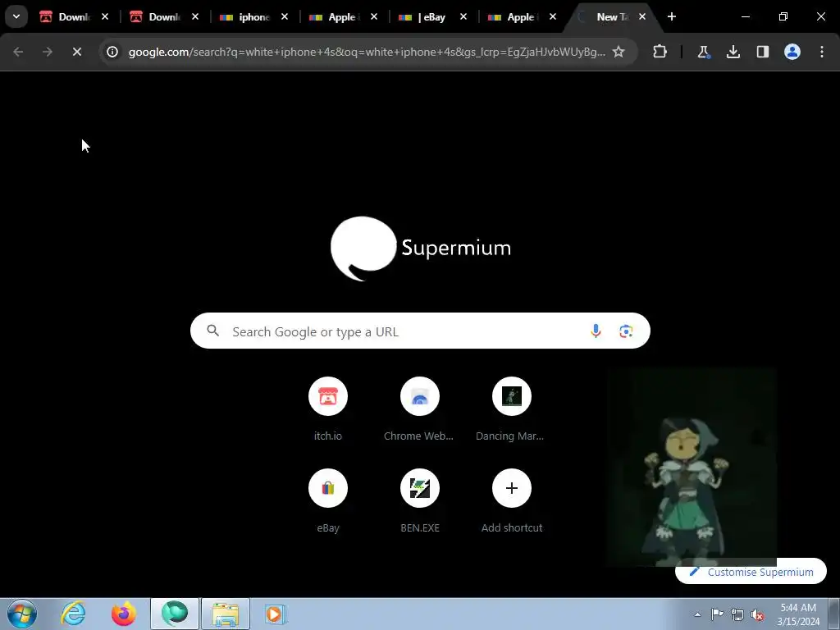Open the Downloads toolbar icon
The image size is (840, 630).
tap(733, 52)
